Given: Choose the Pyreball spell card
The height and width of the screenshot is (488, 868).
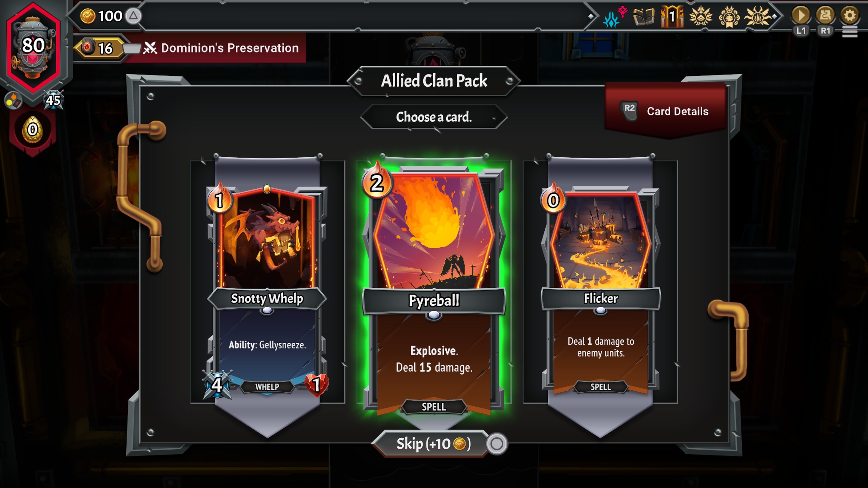Looking at the screenshot, I should (434, 290).
